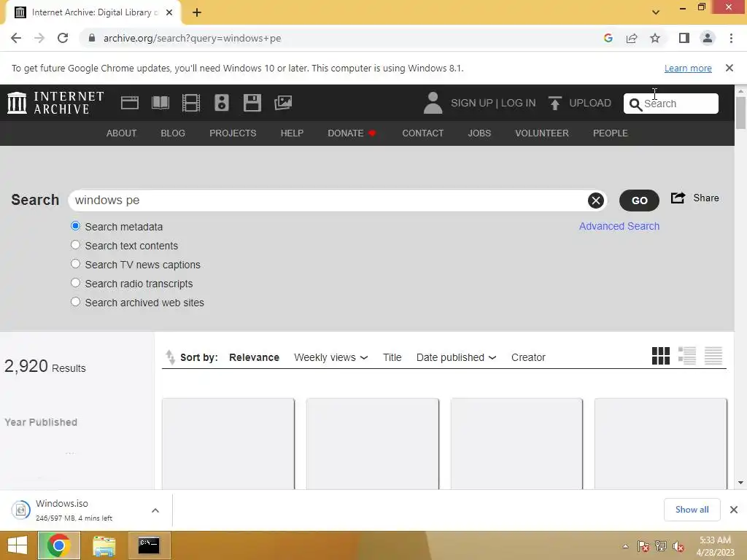Screen dimensions: 747x560
Task: Go back to previous page
Action: click(x=16, y=38)
